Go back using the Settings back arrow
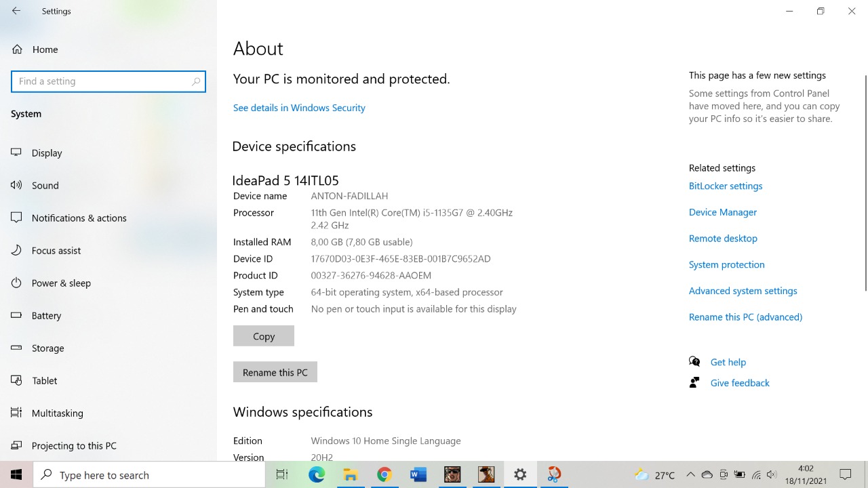 click(16, 12)
